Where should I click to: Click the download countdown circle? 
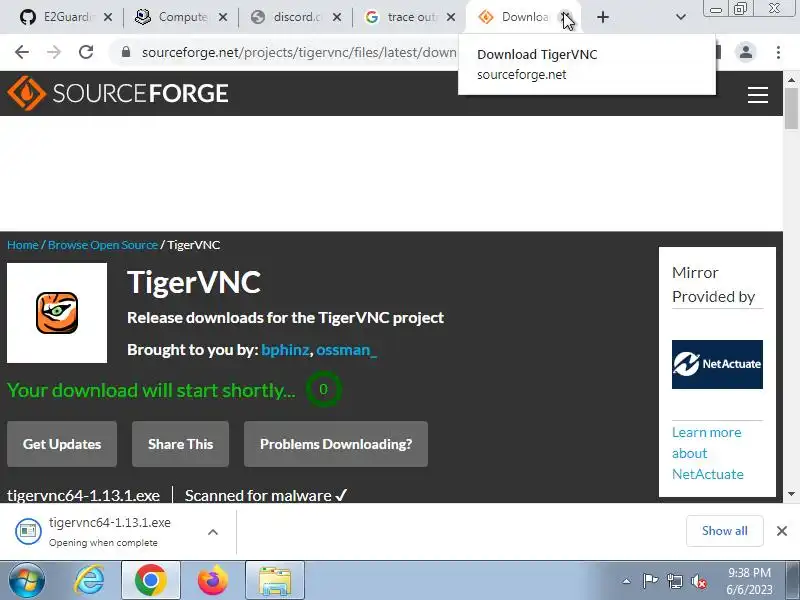pyautogui.click(x=323, y=390)
